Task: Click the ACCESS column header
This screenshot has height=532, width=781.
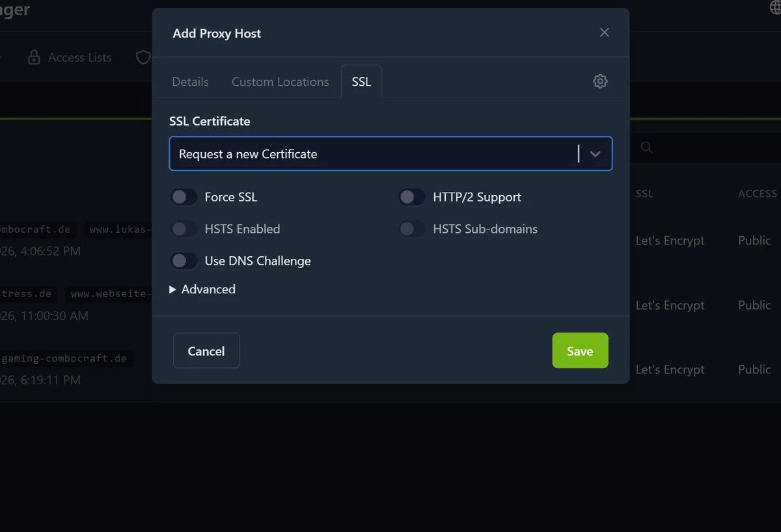Action: [x=758, y=194]
